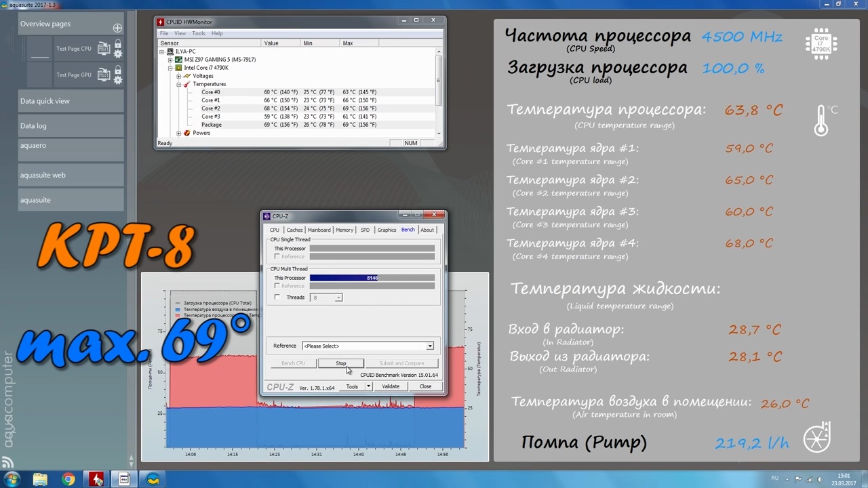Tick the Multi Thread Reference checkbox
The image size is (868, 488).
(277, 286)
